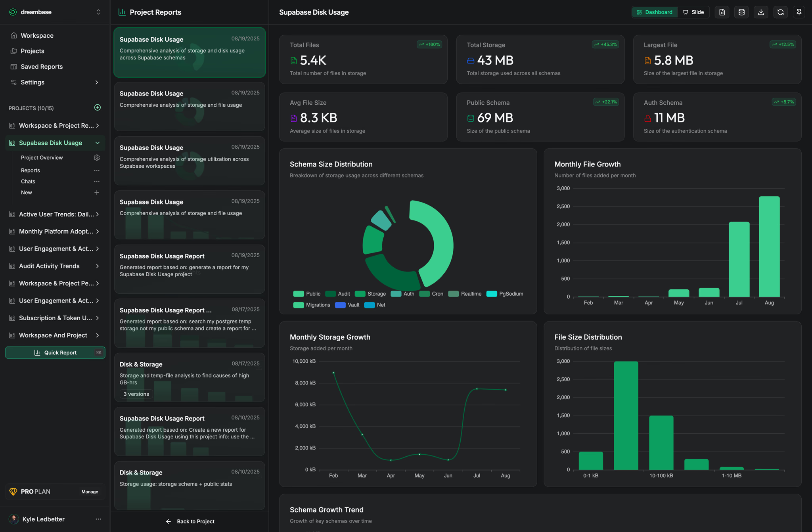Add a new project with the plus circle icon
Viewport: 812px width, 532px height.
(x=98, y=107)
